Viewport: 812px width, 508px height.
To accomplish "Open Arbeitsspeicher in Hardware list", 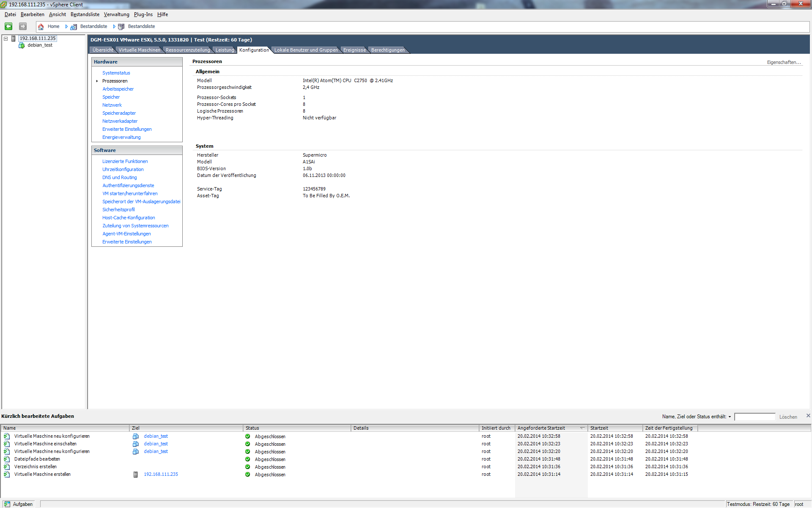I will [x=118, y=89].
